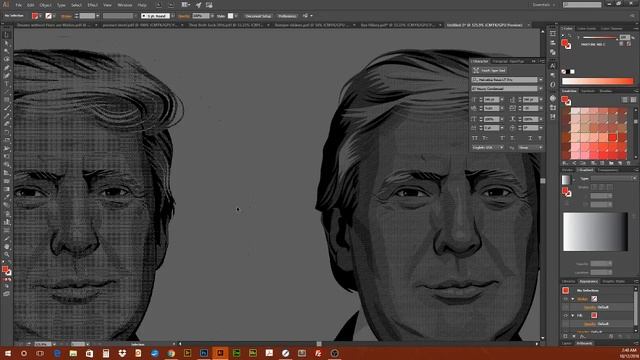The height and width of the screenshot is (360, 640).
Task: Toggle Fill visibility eye in Appearance
Action: click(566, 316)
